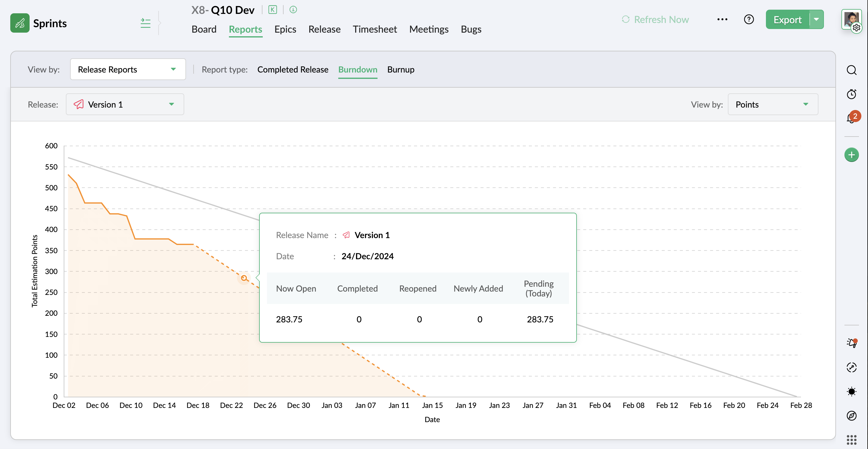The image size is (868, 449).
Task: Click the green Export button
Action: click(787, 20)
